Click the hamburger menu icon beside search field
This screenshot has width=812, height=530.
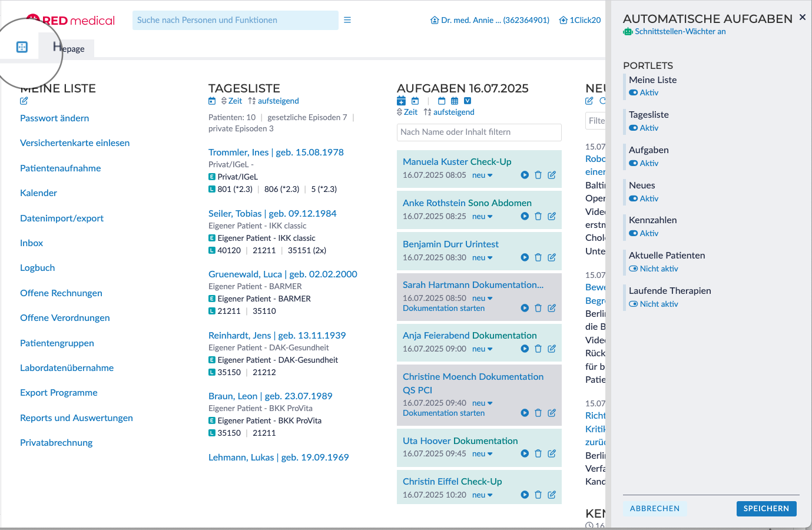[347, 20]
